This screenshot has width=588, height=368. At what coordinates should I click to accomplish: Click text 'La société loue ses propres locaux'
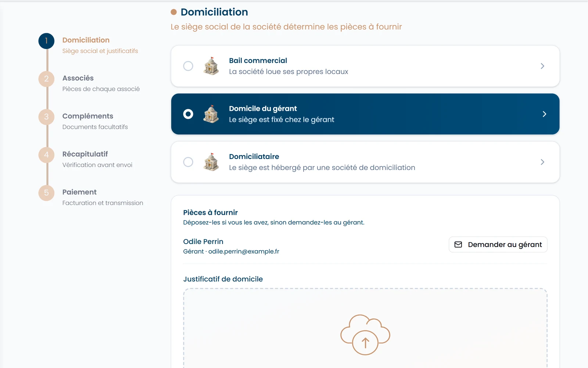click(x=288, y=71)
